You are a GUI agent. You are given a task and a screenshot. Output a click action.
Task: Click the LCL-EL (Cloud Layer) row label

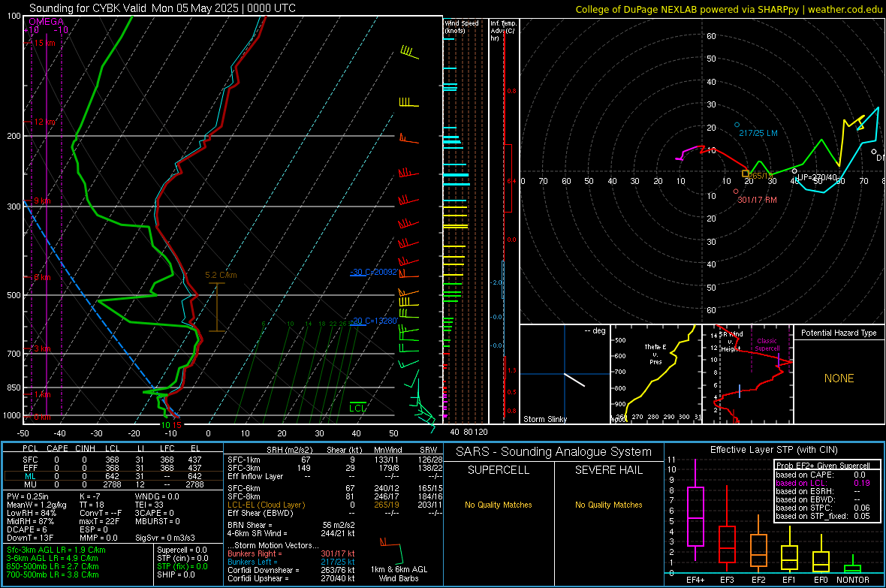[x=266, y=505]
